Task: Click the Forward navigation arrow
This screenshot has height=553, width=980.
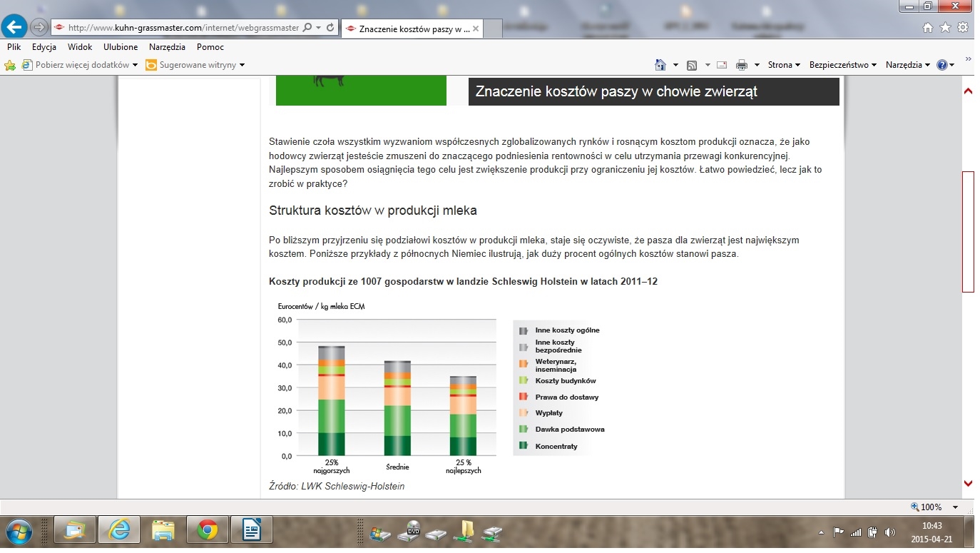Action: 39,28
